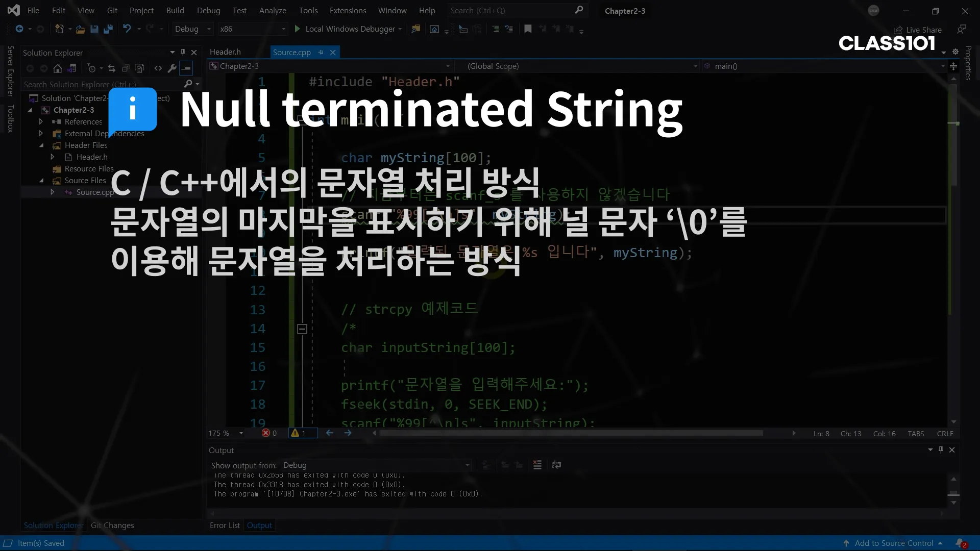Click Solution Explorer Home icon

coord(58,68)
